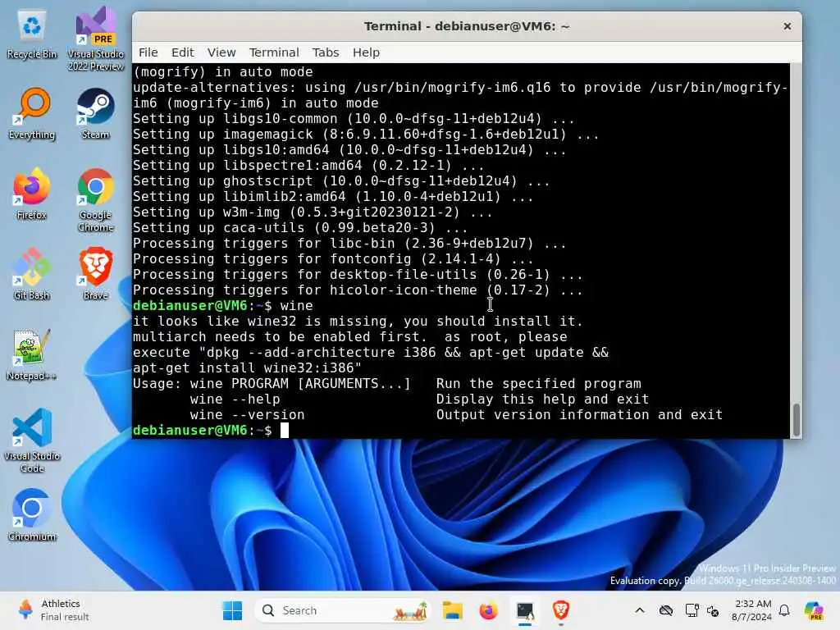Click the cloud sync off tray icon
This screenshot has height=630, width=840.
click(666, 610)
